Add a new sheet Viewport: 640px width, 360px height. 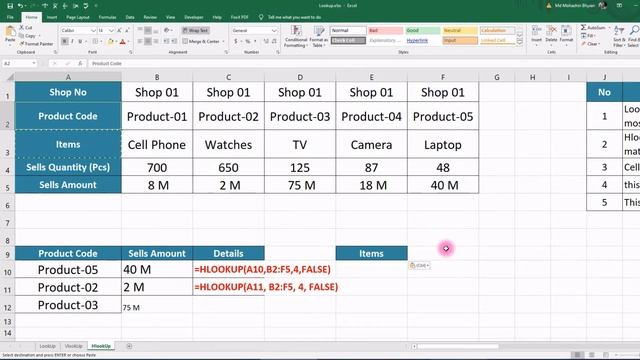click(129, 346)
